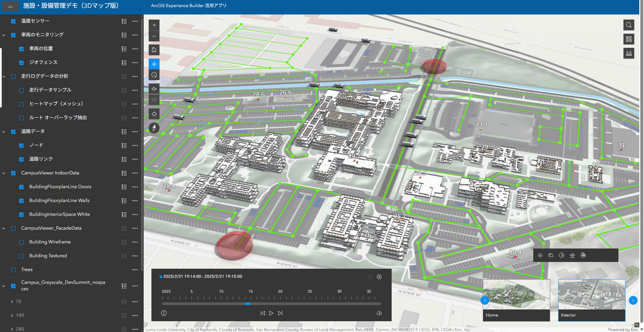Expand the 70 sublayer group
Screen dimensions: 644x332
pyautogui.click(x=12, y=302)
